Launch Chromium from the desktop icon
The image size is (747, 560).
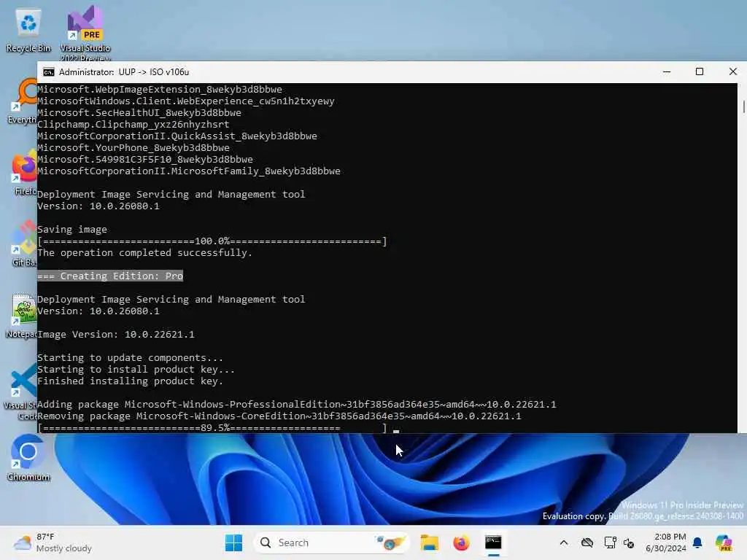(28, 458)
